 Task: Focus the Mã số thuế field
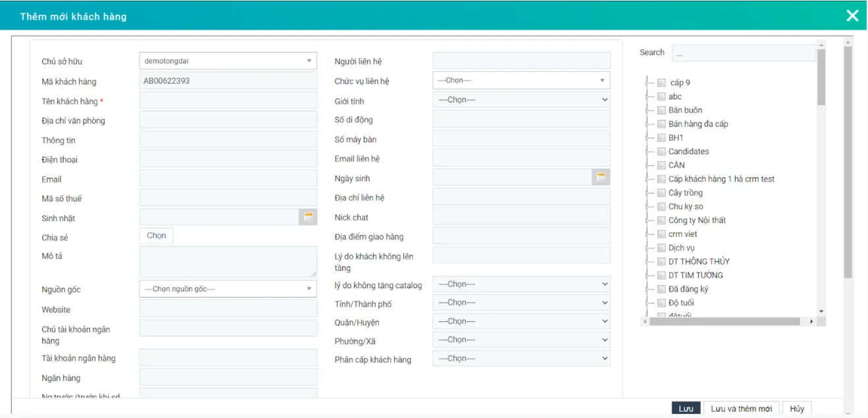pyautogui.click(x=228, y=198)
